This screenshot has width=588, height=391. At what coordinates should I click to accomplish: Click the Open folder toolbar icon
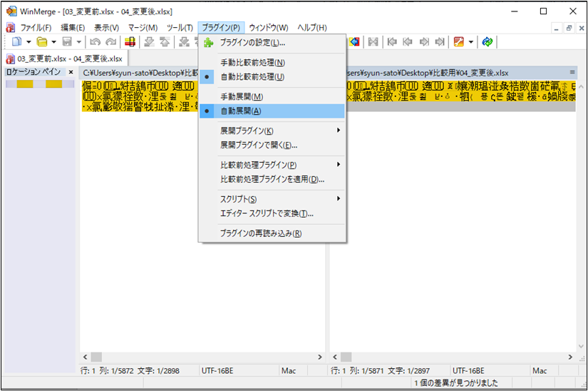tap(42, 42)
